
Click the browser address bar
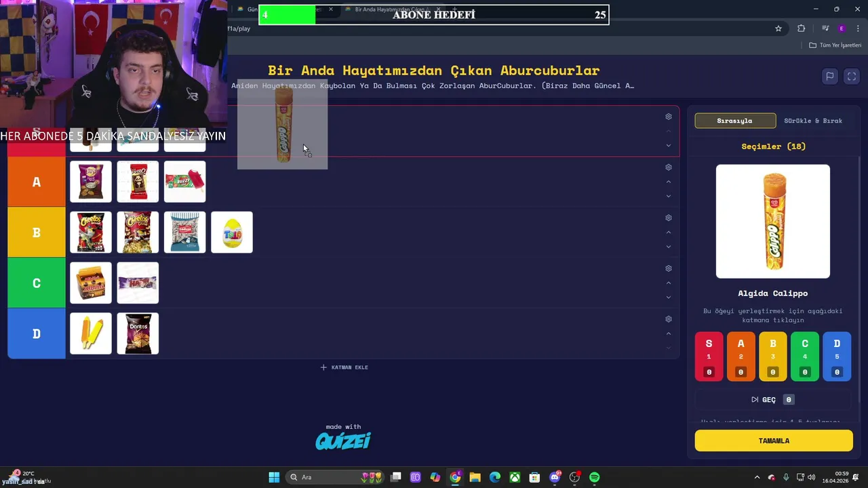click(498, 28)
